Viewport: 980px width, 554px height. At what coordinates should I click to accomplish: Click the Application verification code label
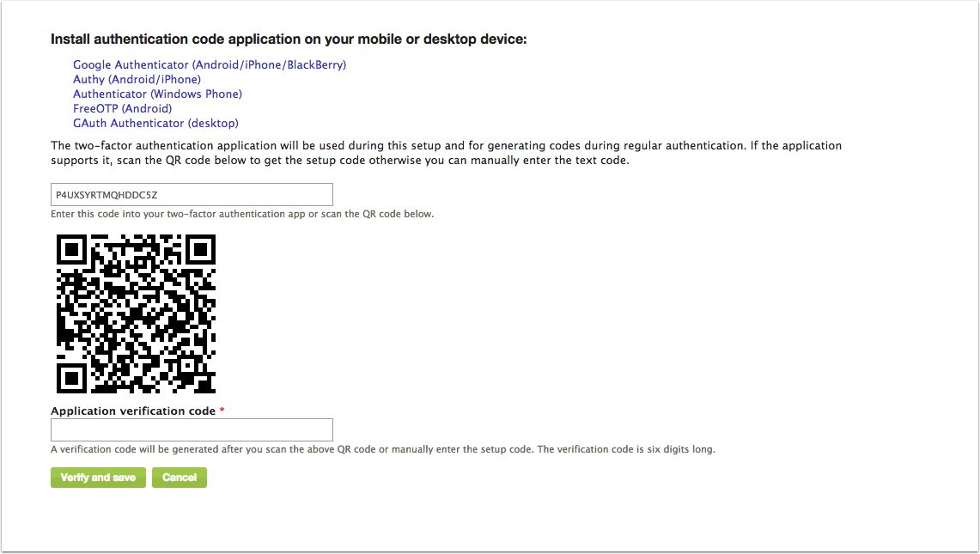pos(133,411)
